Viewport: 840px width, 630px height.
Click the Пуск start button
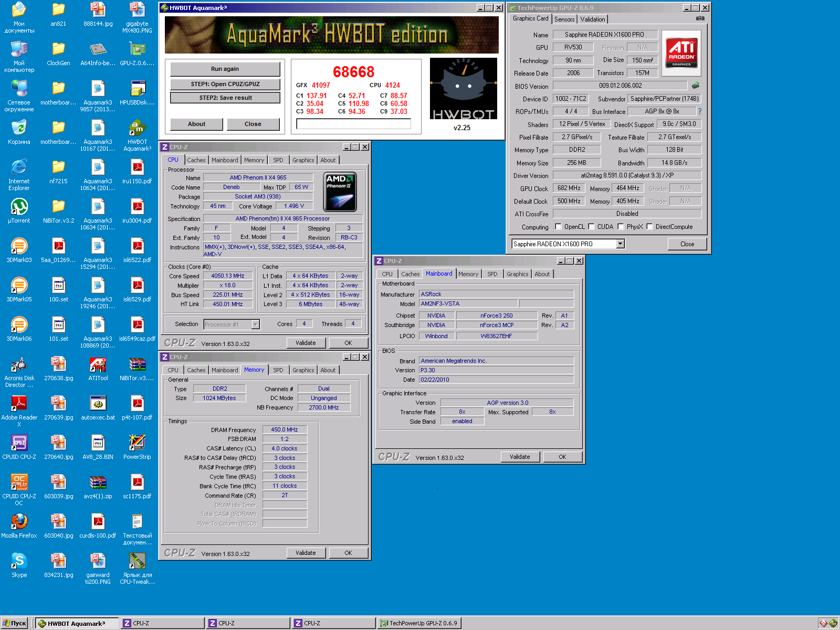[x=14, y=623]
